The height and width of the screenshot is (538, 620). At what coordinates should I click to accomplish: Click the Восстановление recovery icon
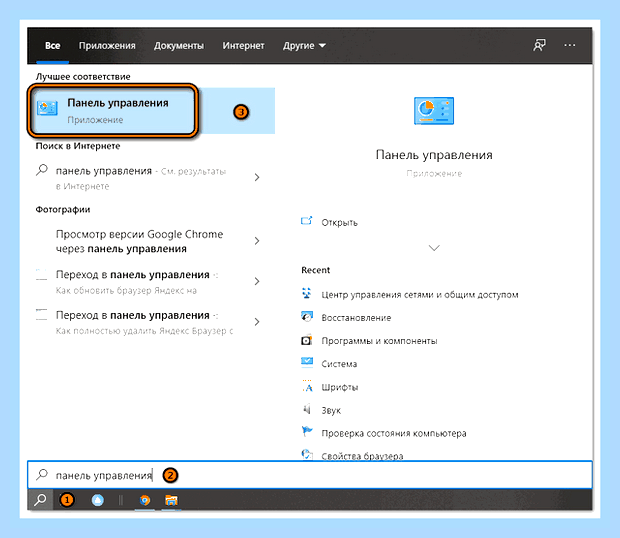pos(306,317)
